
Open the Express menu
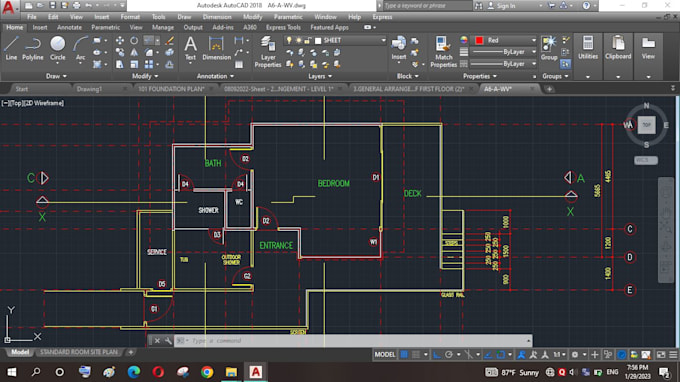point(382,17)
